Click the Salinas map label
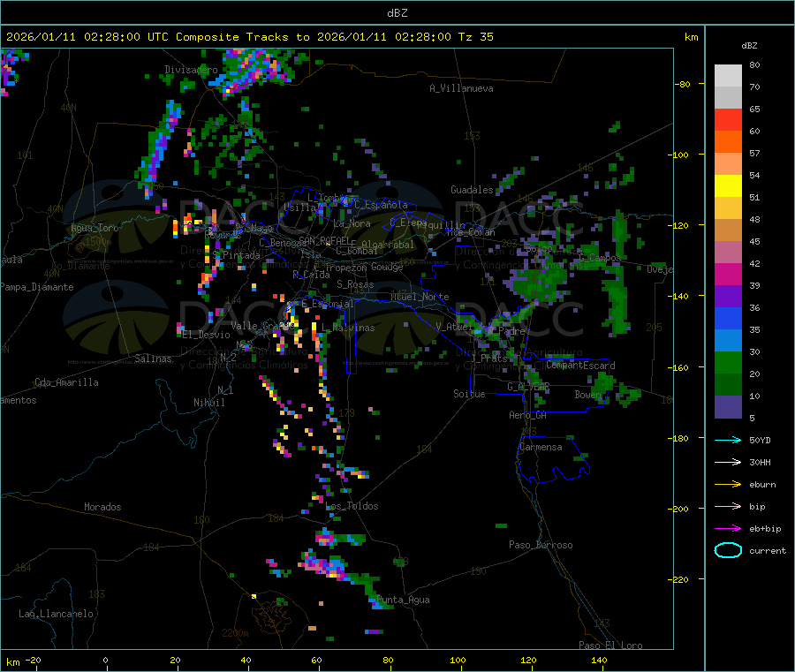795x672 pixels. tap(153, 359)
